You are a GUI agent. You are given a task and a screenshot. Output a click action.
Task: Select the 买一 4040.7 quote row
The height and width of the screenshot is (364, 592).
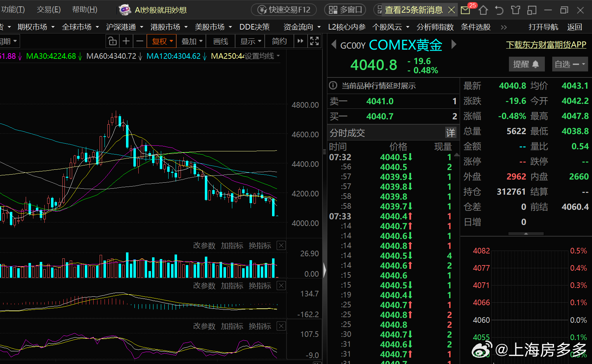[x=393, y=117]
